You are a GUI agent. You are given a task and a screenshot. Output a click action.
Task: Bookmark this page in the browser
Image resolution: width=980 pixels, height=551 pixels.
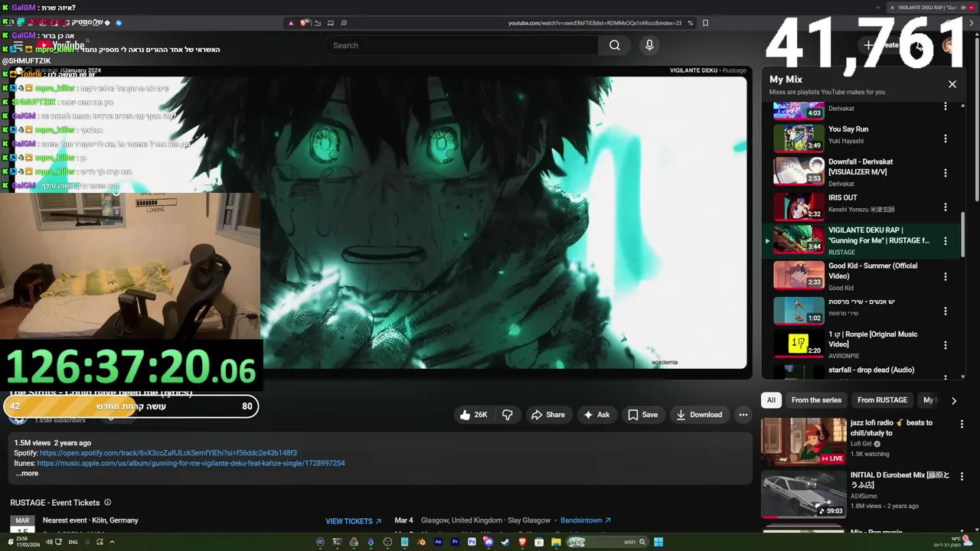[705, 23]
